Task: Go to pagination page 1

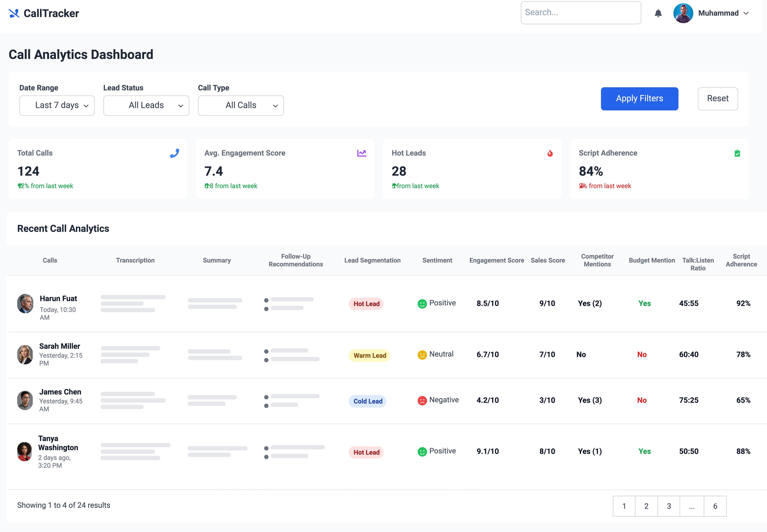Action: point(624,506)
